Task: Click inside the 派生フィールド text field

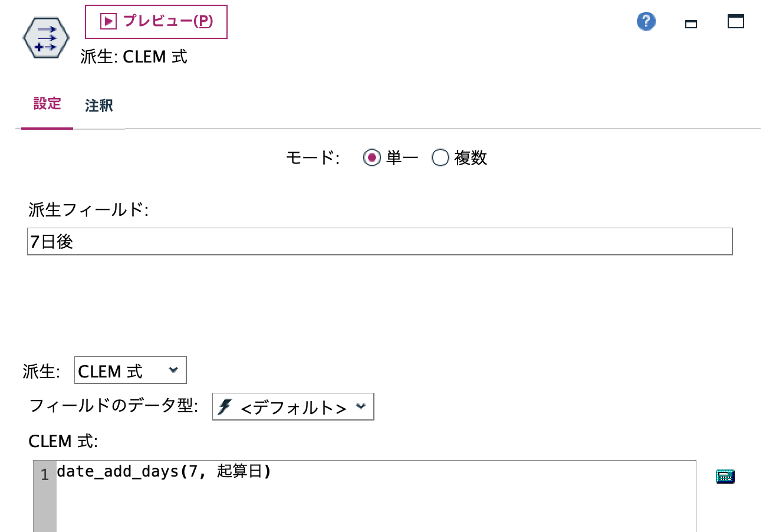Action: coord(236,241)
